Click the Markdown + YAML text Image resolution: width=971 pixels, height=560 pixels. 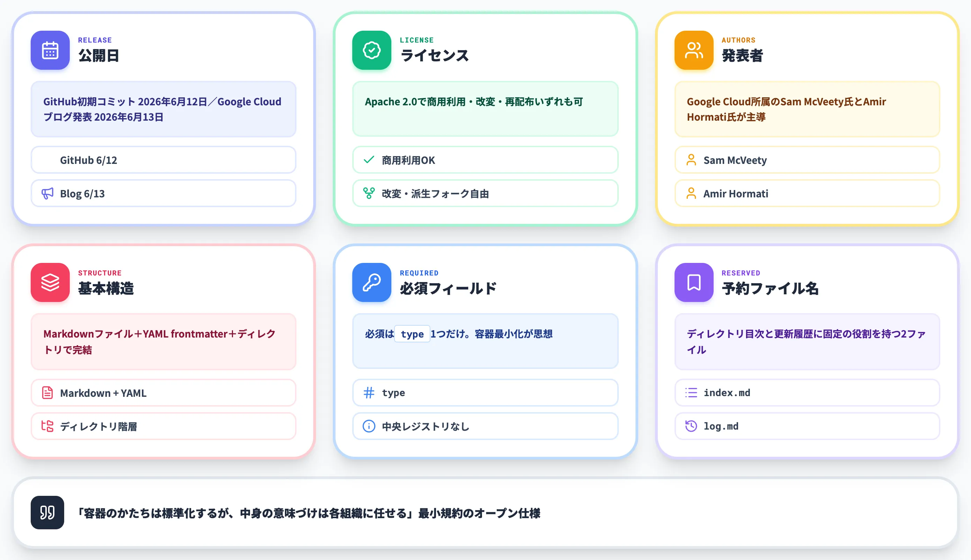pos(103,393)
